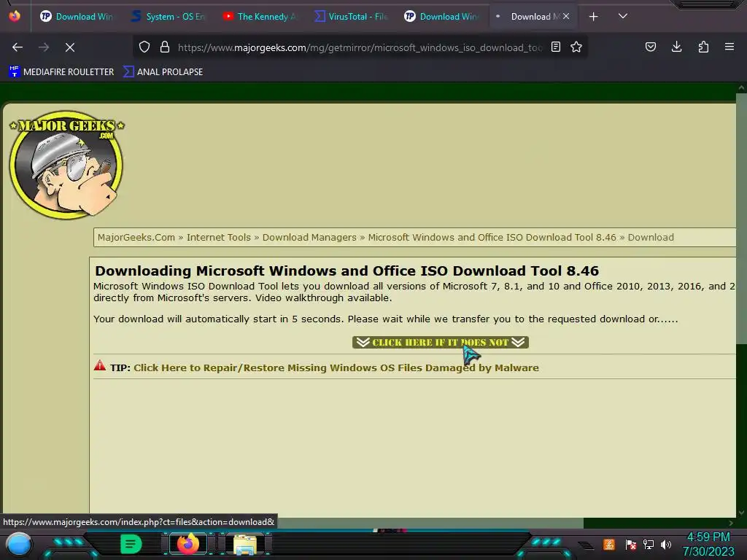Open MajorGeeks.Com breadcrumb link
Image resolution: width=747 pixels, height=560 pixels.
coord(136,237)
